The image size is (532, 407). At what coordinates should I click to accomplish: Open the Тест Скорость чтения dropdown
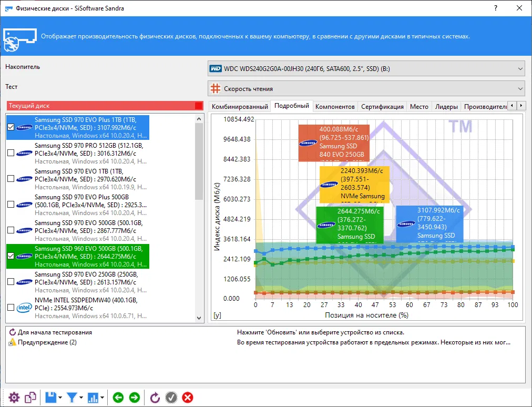click(x=366, y=88)
